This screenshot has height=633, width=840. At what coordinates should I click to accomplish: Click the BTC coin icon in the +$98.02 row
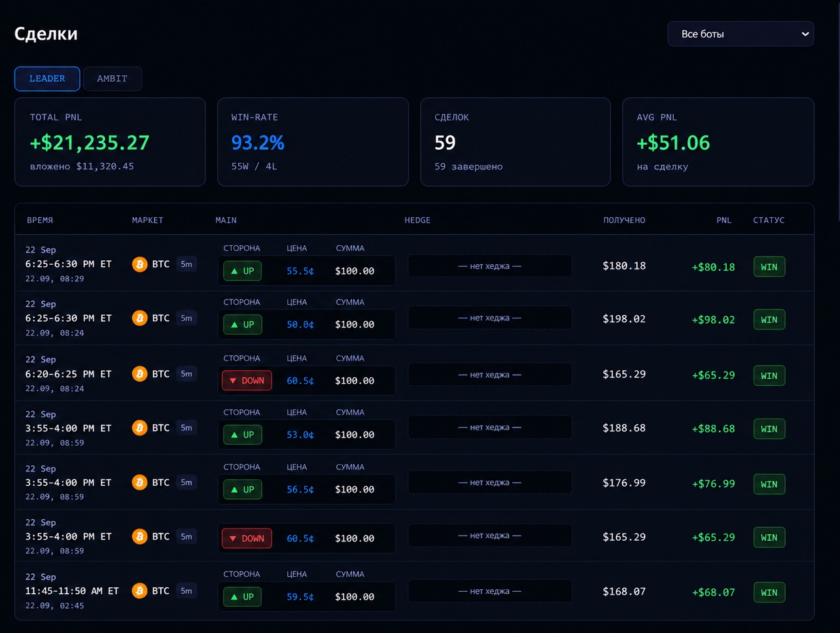(139, 318)
